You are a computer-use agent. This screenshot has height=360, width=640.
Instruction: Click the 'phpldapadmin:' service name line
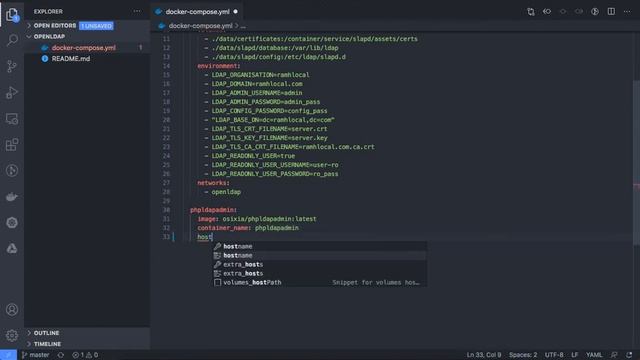coord(213,210)
